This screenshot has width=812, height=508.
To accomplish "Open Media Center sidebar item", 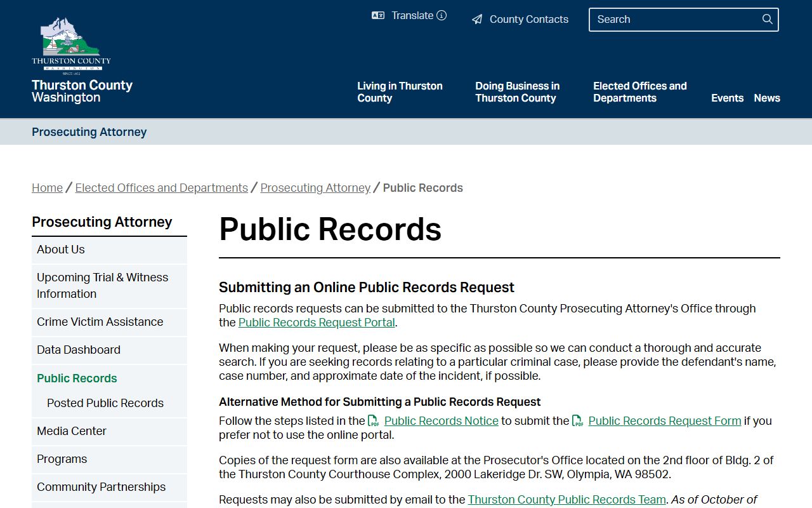I will [x=109, y=431].
